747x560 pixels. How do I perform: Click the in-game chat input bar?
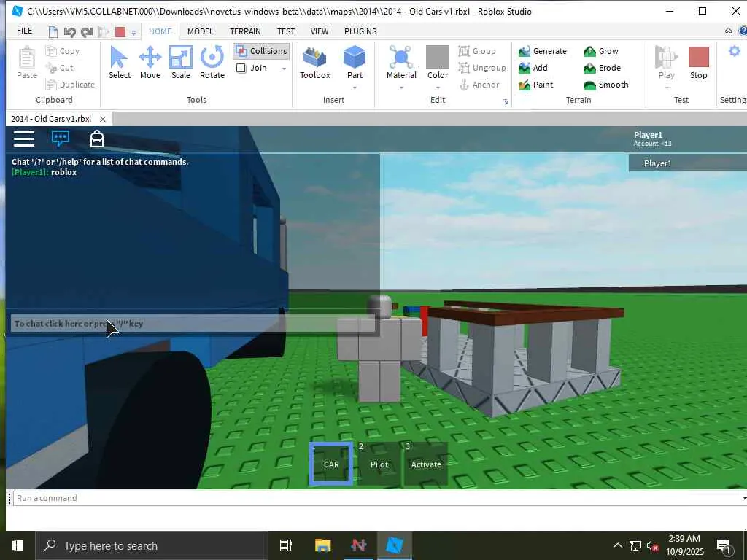[193, 323]
